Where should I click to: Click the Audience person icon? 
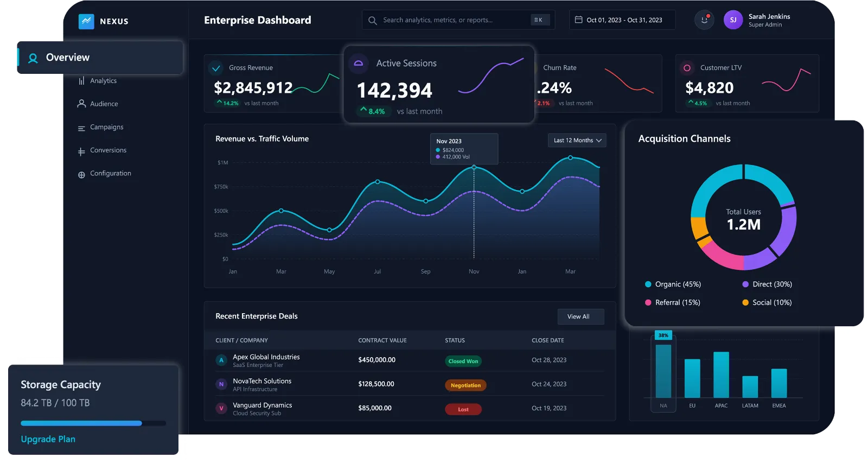pyautogui.click(x=81, y=104)
